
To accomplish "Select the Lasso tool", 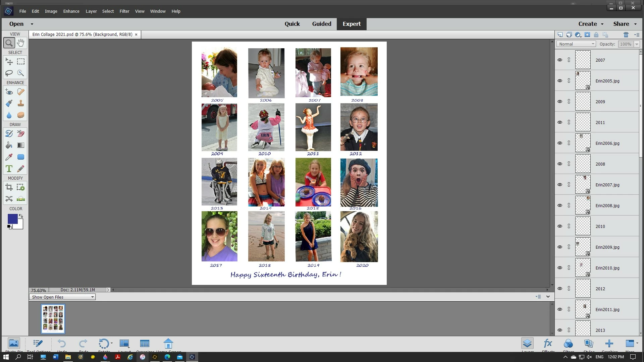I will [9, 73].
